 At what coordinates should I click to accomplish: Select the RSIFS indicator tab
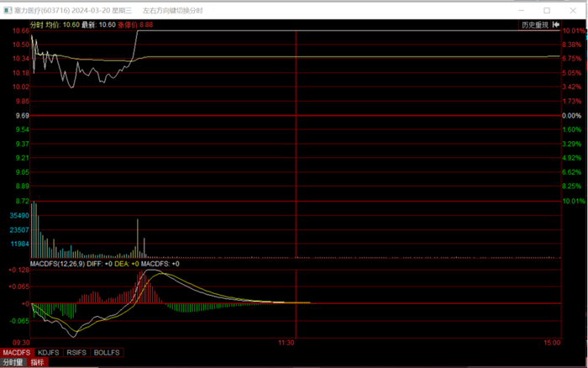[x=78, y=352]
